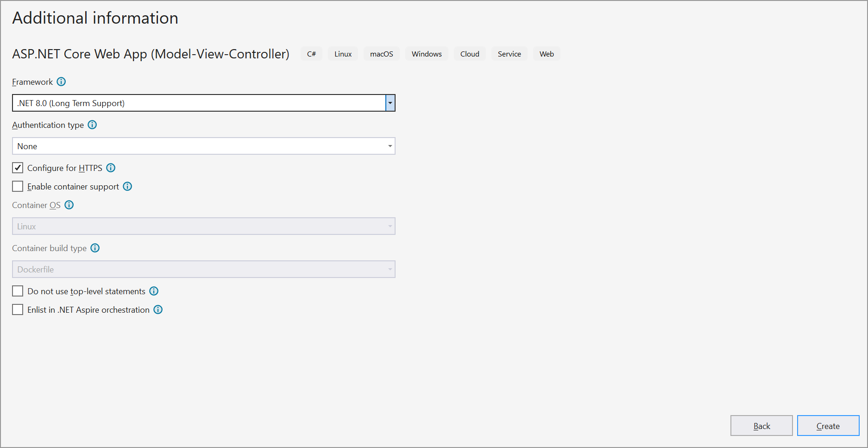The width and height of the screenshot is (868, 448).
Task: Enable container support checkbox
Action: pyautogui.click(x=18, y=186)
